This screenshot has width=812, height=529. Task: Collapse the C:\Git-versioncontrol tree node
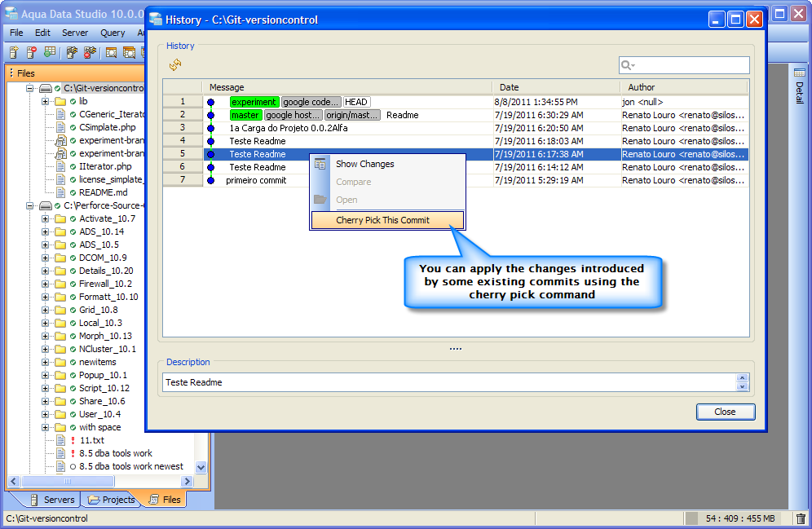pos(30,88)
